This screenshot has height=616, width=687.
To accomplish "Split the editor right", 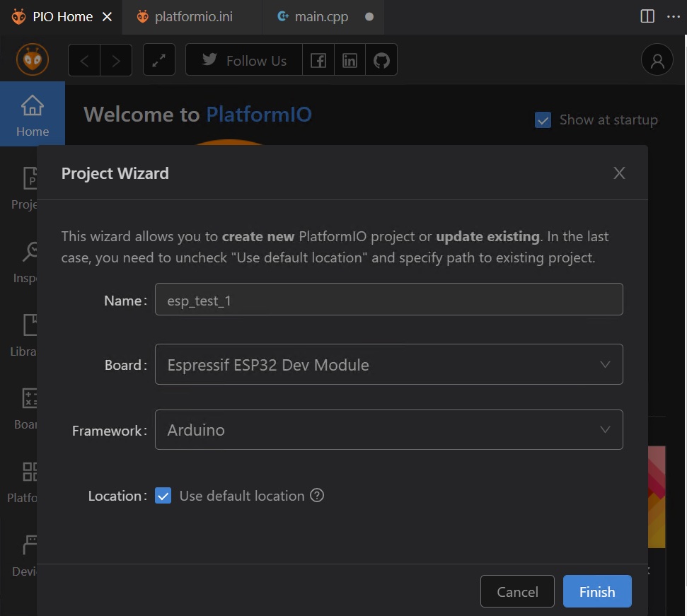I will [647, 17].
